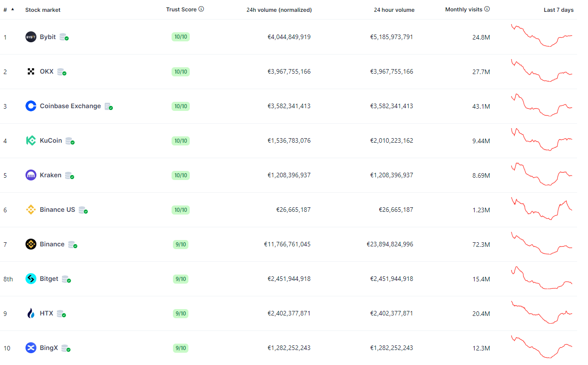This screenshot has width=588, height=365.
Task: Click the €2,010,223,162 volume value
Action: click(x=391, y=140)
